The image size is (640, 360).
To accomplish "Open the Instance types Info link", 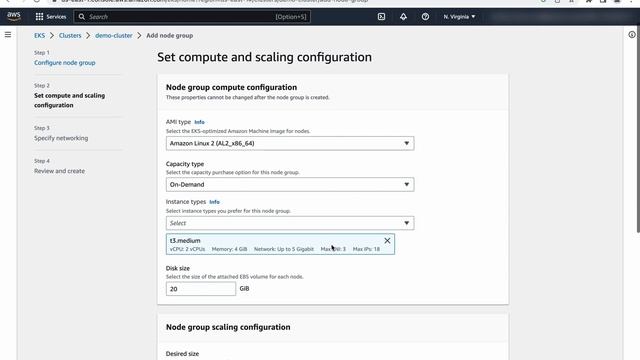I will coord(214,202).
